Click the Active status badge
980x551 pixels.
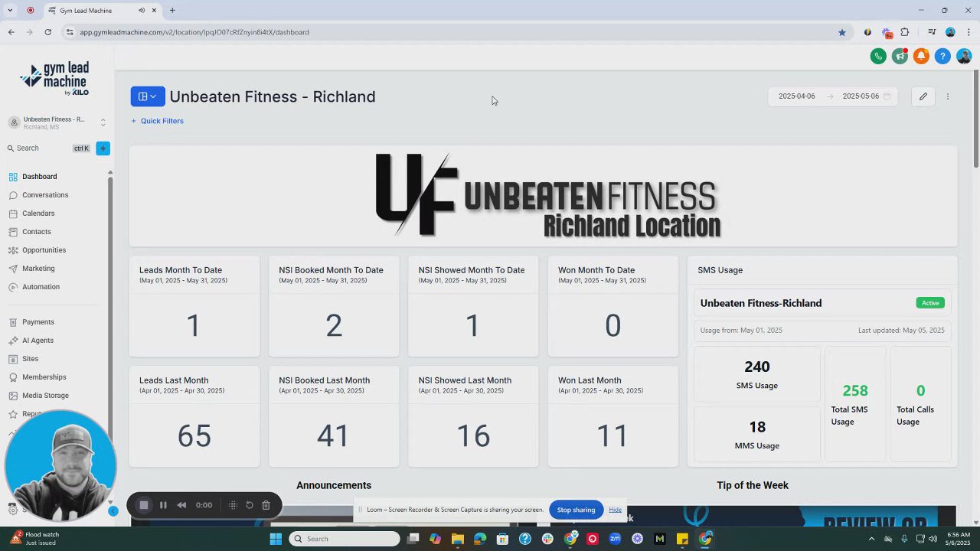pyautogui.click(x=930, y=303)
